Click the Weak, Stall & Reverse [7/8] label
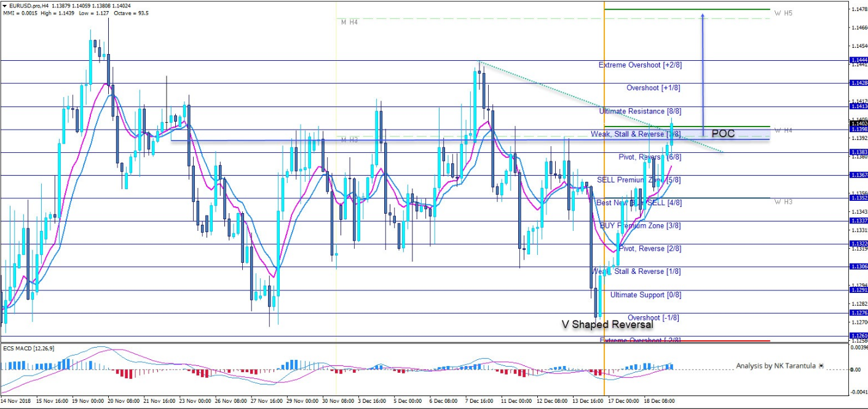868x409 pixels. pyautogui.click(x=636, y=134)
